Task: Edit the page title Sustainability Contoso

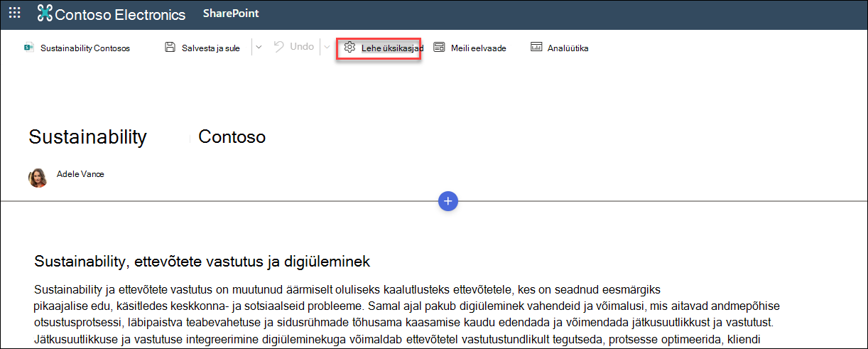Action: [x=147, y=137]
